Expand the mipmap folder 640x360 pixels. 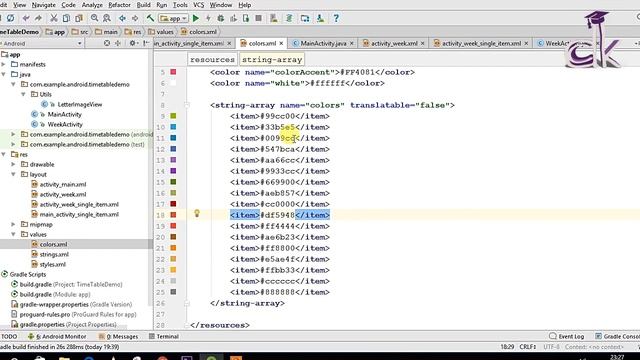click(13, 224)
